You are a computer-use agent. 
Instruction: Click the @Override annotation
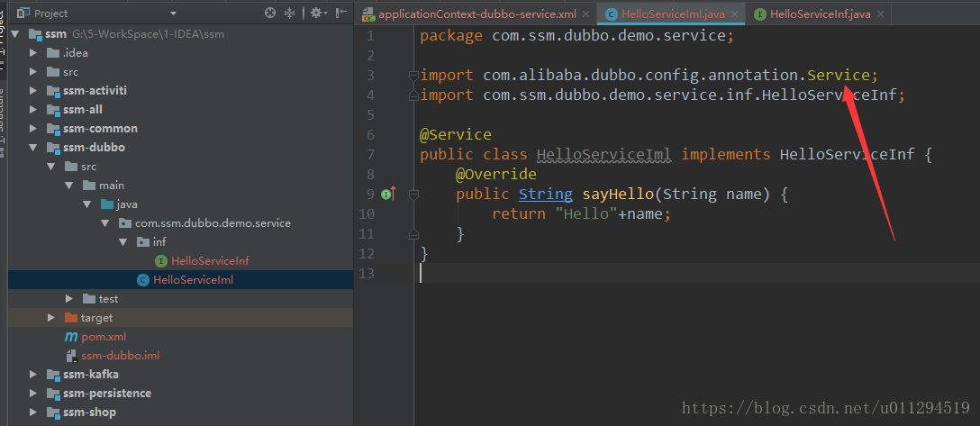(496, 175)
